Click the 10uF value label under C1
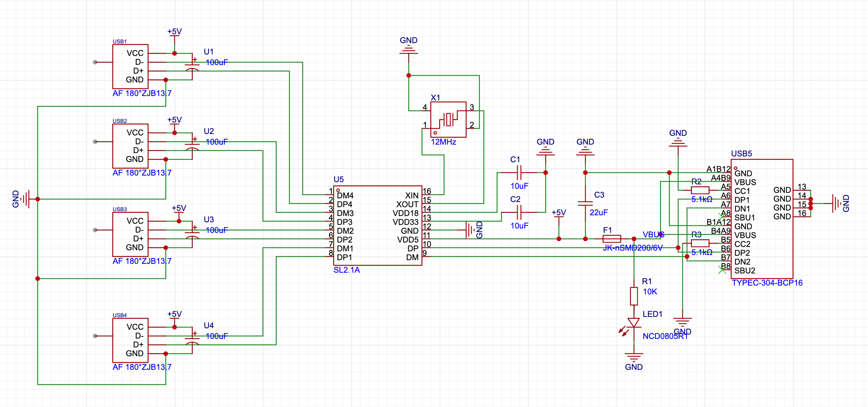This screenshot has width=868, height=407. [x=519, y=186]
